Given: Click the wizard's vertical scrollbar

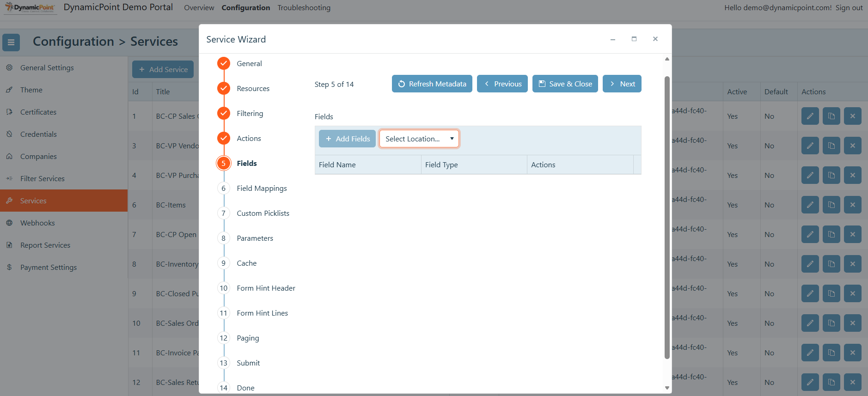Looking at the screenshot, I should [x=667, y=217].
